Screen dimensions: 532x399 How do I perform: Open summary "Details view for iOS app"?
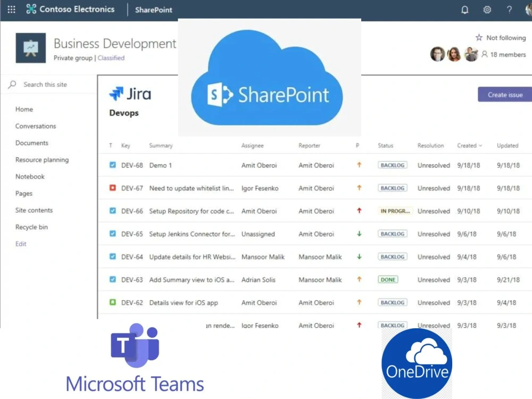(x=184, y=303)
